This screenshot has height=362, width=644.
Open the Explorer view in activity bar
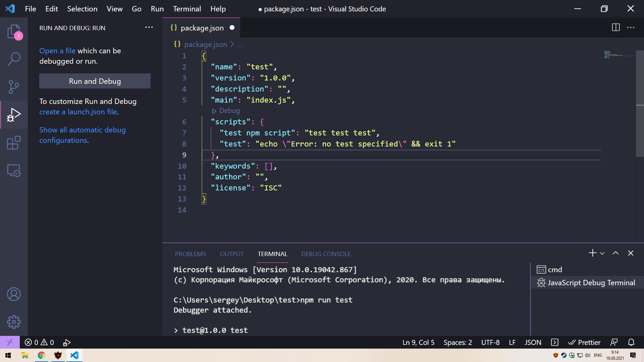pyautogui.click(x=14, y=32)
